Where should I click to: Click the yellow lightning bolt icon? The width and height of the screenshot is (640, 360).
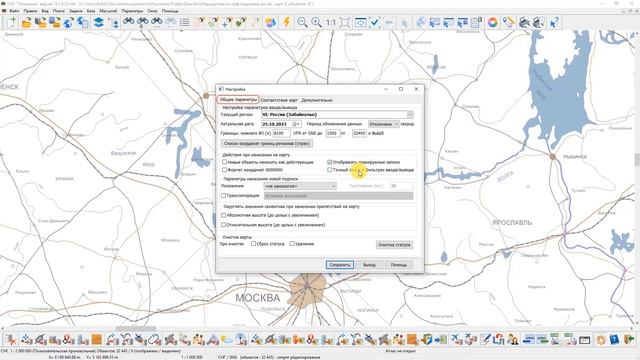(287, 22)
